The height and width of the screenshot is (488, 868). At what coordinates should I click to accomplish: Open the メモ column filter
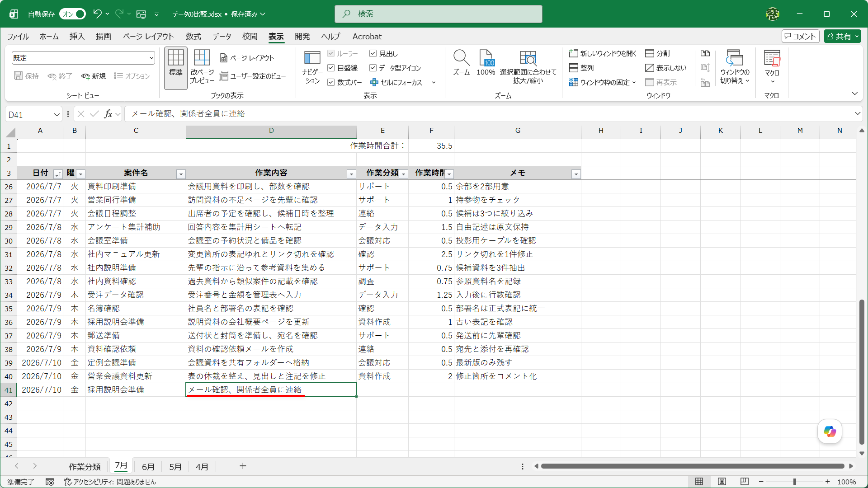pos(576,174)
